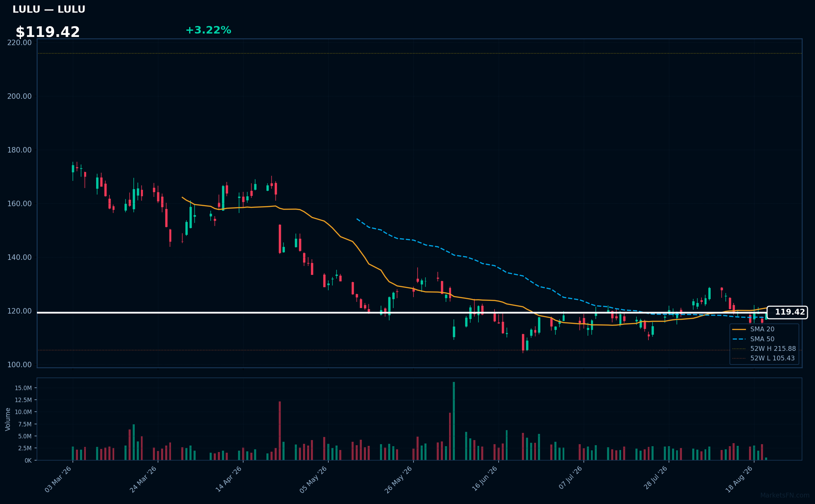The image size is (815, 504).
Task: Click the 5.0M volume axis label
Action: click(x=25, y=436)
